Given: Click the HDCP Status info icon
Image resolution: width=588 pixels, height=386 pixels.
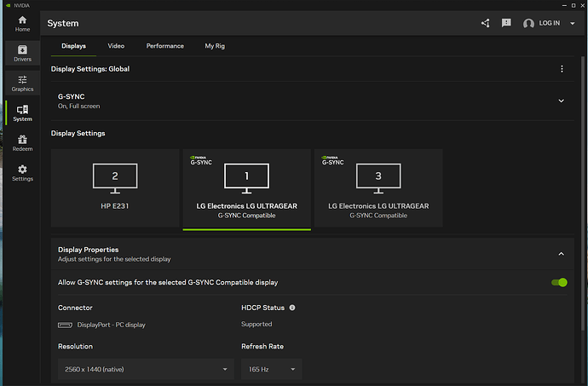Looking at the screenshot, I should pos(292,308).
